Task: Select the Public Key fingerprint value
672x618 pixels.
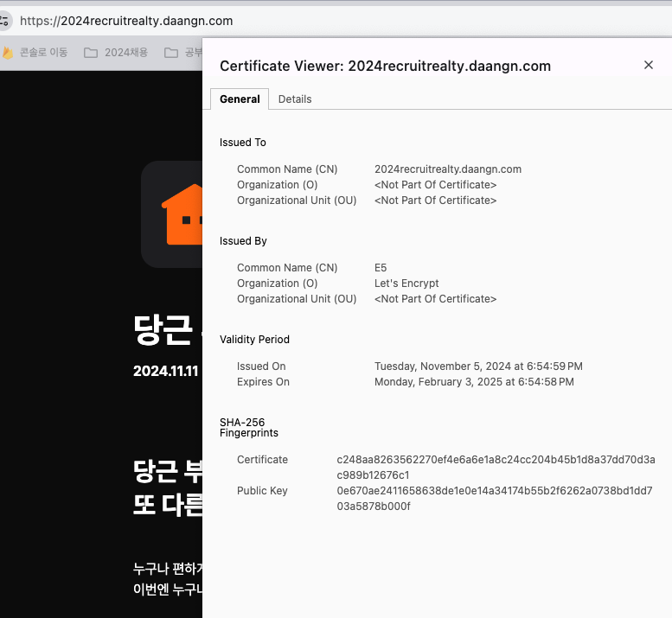Action: tap(495, 498)
